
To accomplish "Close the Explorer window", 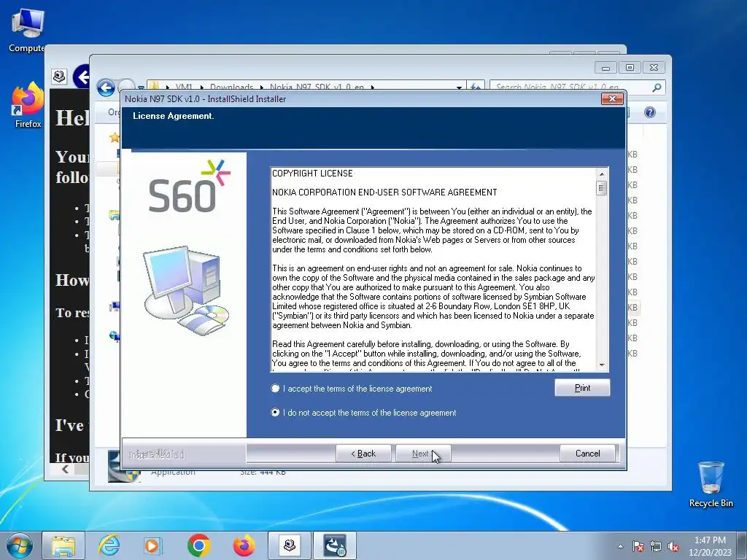I will coord(654,68).
